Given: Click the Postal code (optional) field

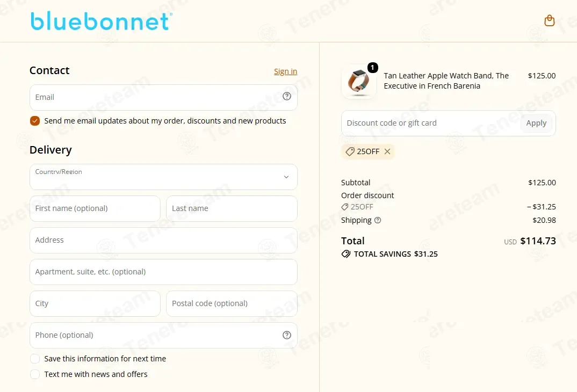Looking at the screenshot, I should [x=232, y=304].
